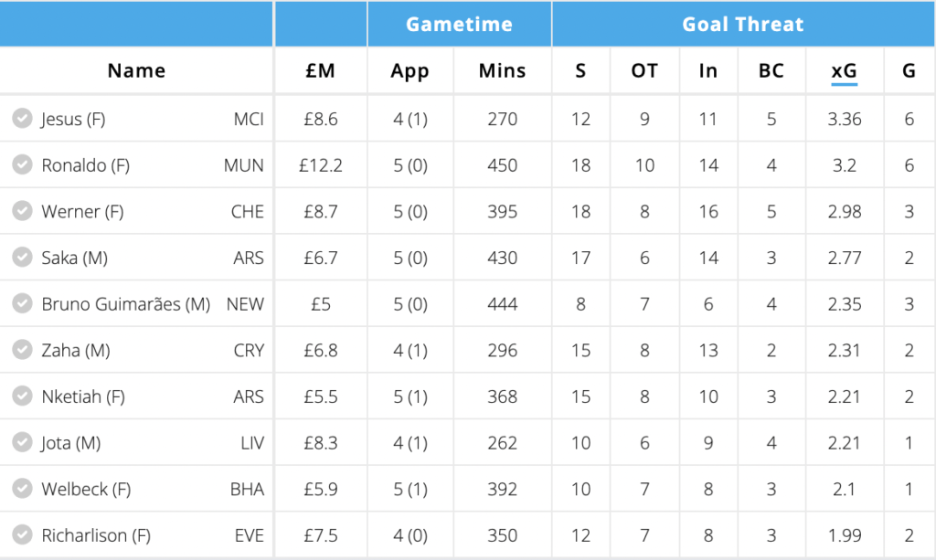Select the checkmark icon beside Richarlison

tap(22, 535)
